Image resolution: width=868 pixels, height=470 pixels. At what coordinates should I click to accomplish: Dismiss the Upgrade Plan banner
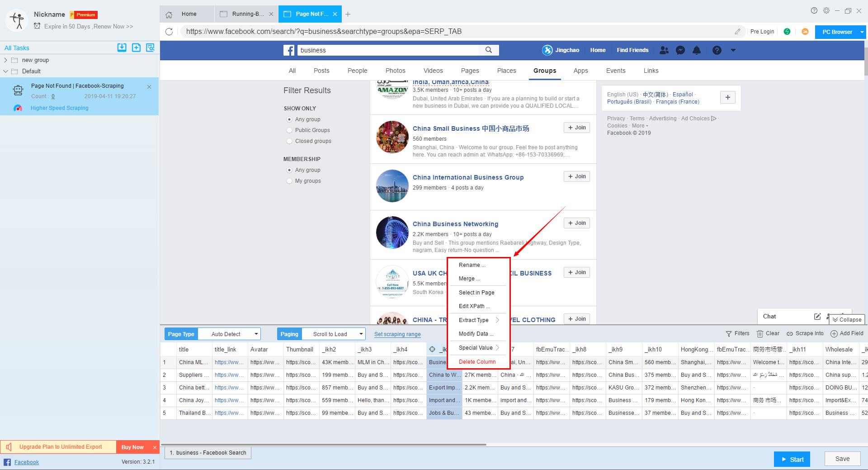tap(155, 447)
